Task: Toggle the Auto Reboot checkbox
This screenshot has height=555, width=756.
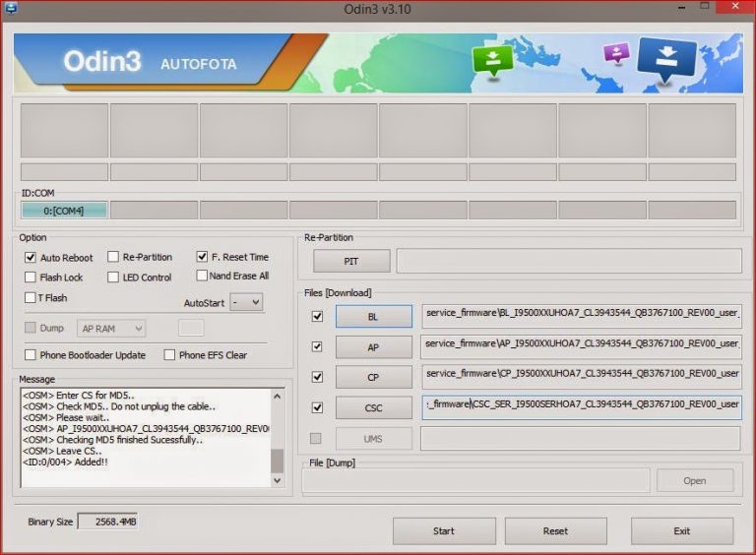Action: tap(31, 257)
